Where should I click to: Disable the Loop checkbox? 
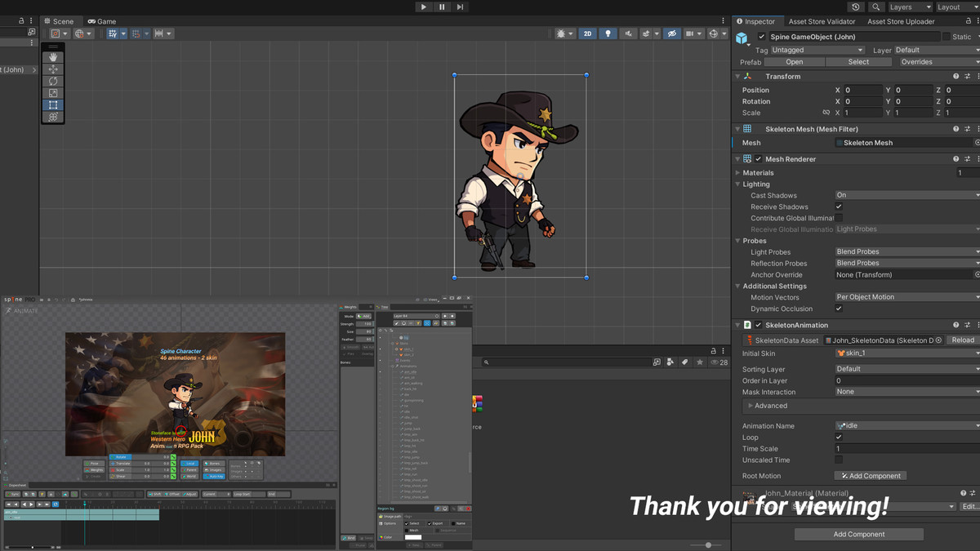coord(839,438)
